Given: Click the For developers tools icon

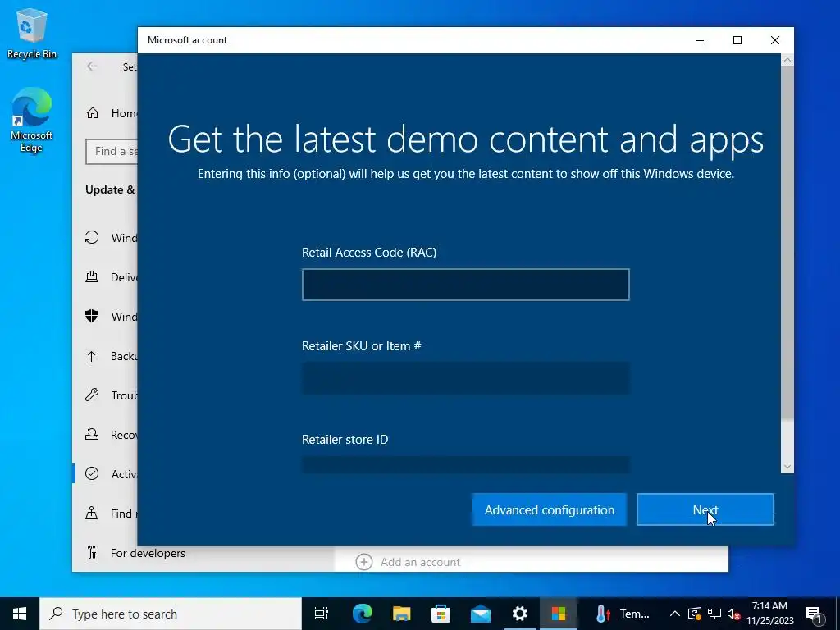Looking at the screenshot, I should point(92,552).
